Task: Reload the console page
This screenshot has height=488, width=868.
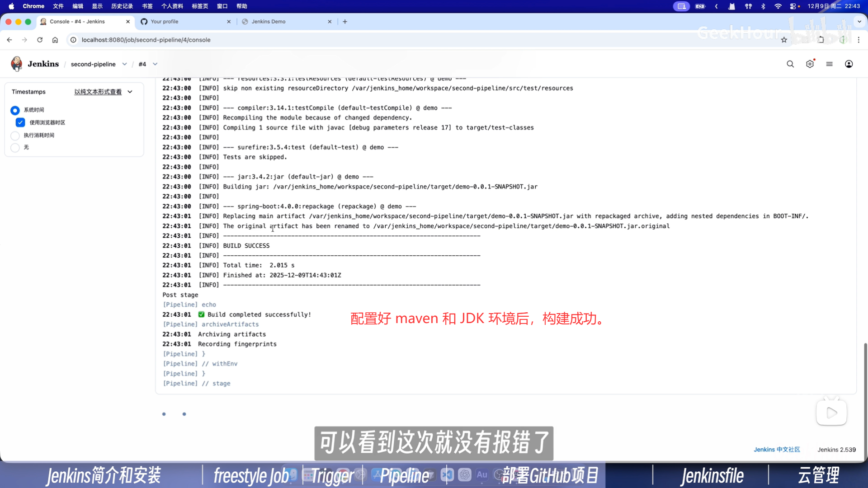Action: [40, 40]
